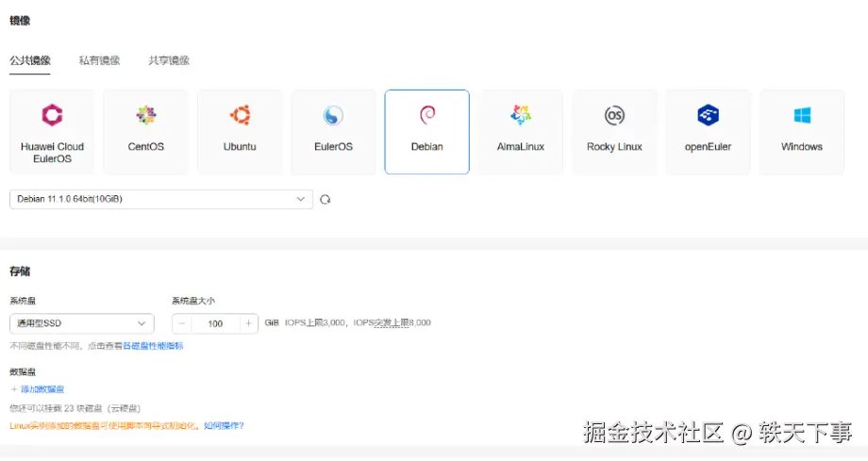Decrease system disk size with minus button
This screenshot has width=868, height=461.
click(x=181, y=323)
